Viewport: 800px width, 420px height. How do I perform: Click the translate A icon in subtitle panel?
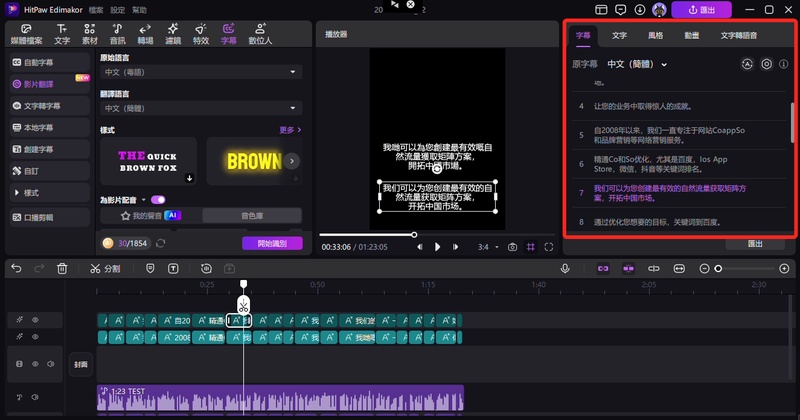(747, 64)
